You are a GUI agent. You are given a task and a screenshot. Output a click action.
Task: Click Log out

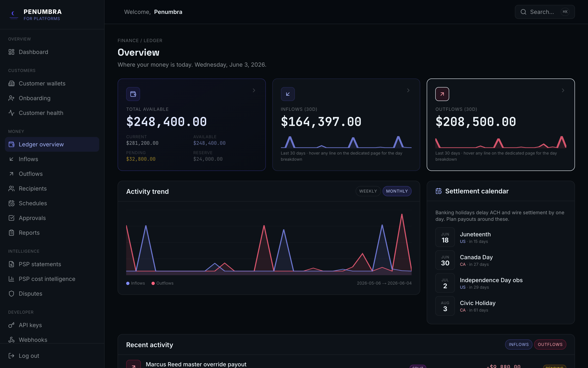point(52,356)
